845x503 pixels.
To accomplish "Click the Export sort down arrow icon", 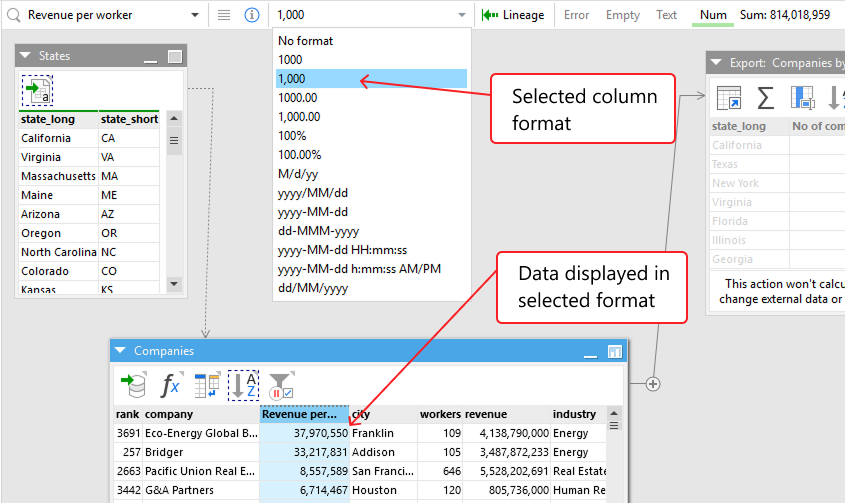I will click(x=835, y=98).
